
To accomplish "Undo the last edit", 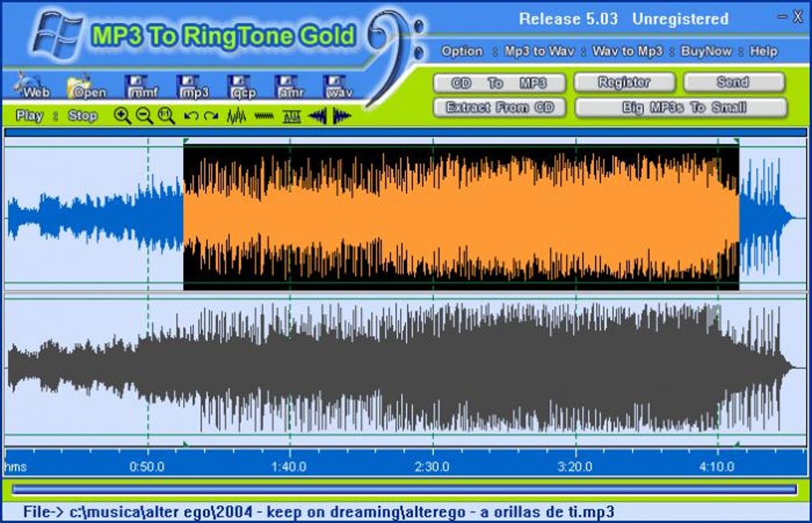I will pos(190,116).
